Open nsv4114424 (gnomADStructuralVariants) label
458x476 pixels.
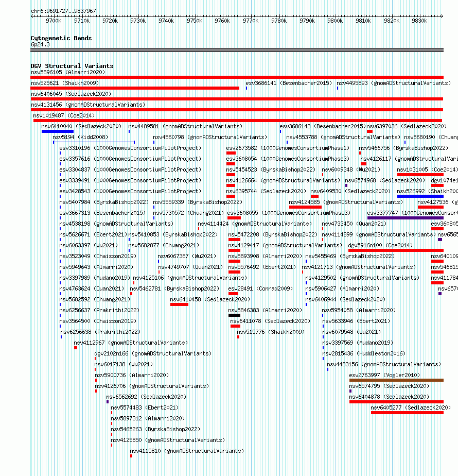255,224
